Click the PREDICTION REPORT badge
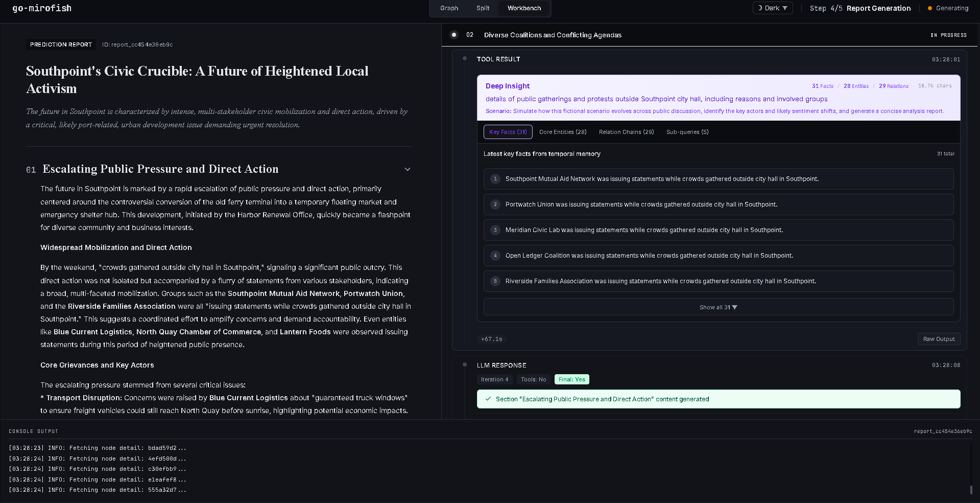Viewport: 980px width, 503px height. tap(61, 44)
